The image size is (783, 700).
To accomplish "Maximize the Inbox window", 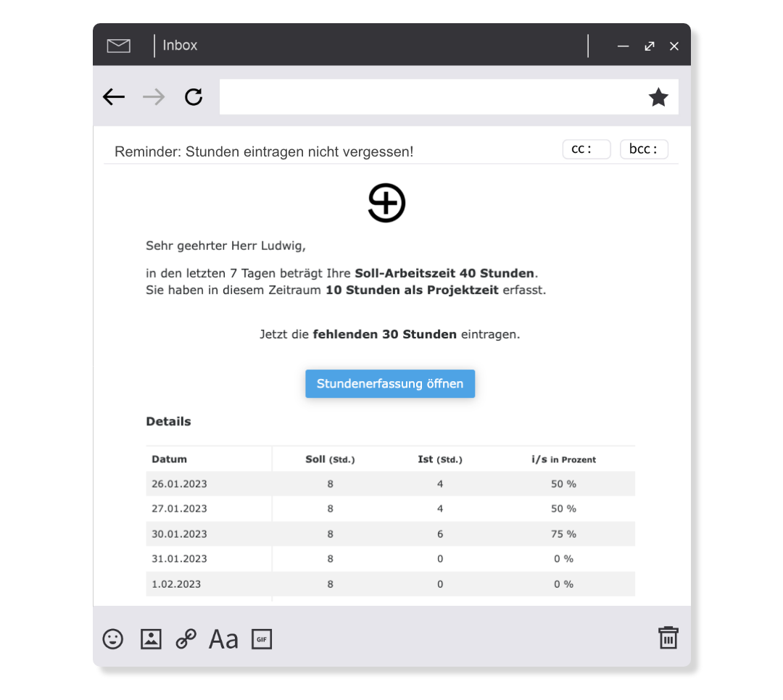I will (x=649, y=46).
